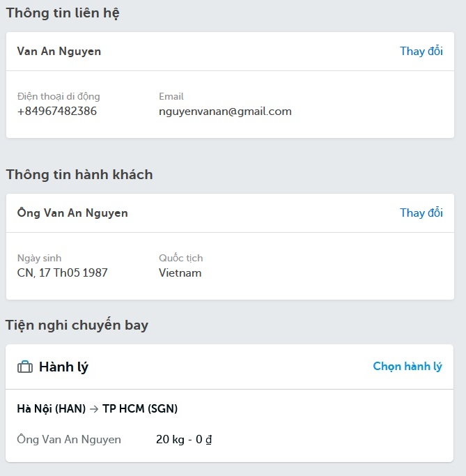The height and width of the screenshot is (476, 466).
Task: Click the email nguyenvanan@gmail.com
Action: (225, 111)
